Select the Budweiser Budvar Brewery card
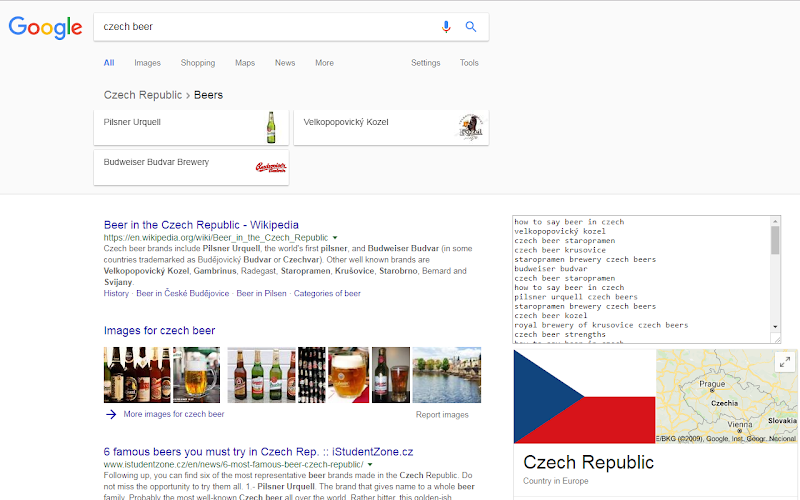The image size is (800, 500). [191, 167]
